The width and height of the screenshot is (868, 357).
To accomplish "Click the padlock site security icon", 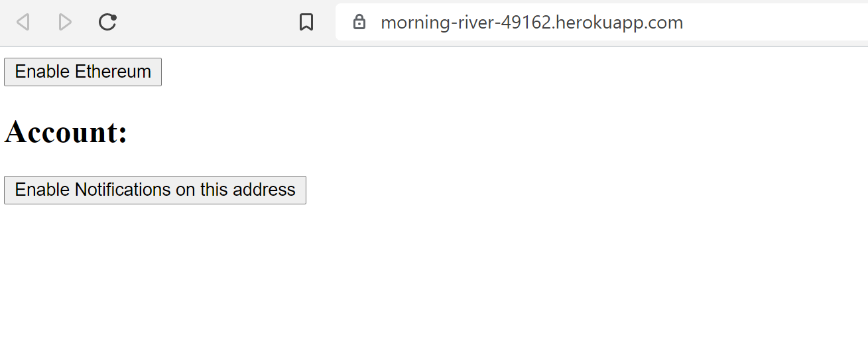I will [x=359, y=23].
